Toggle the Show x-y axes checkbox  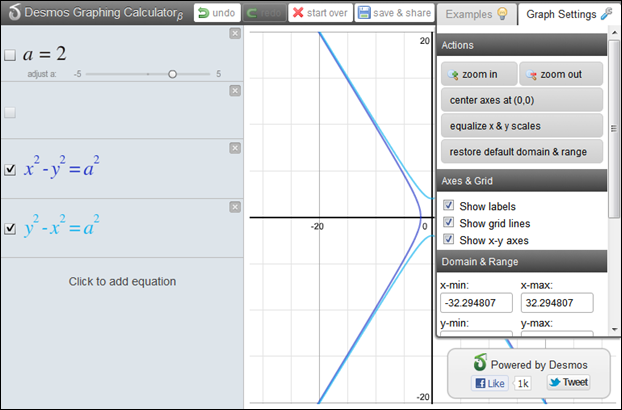449,239
